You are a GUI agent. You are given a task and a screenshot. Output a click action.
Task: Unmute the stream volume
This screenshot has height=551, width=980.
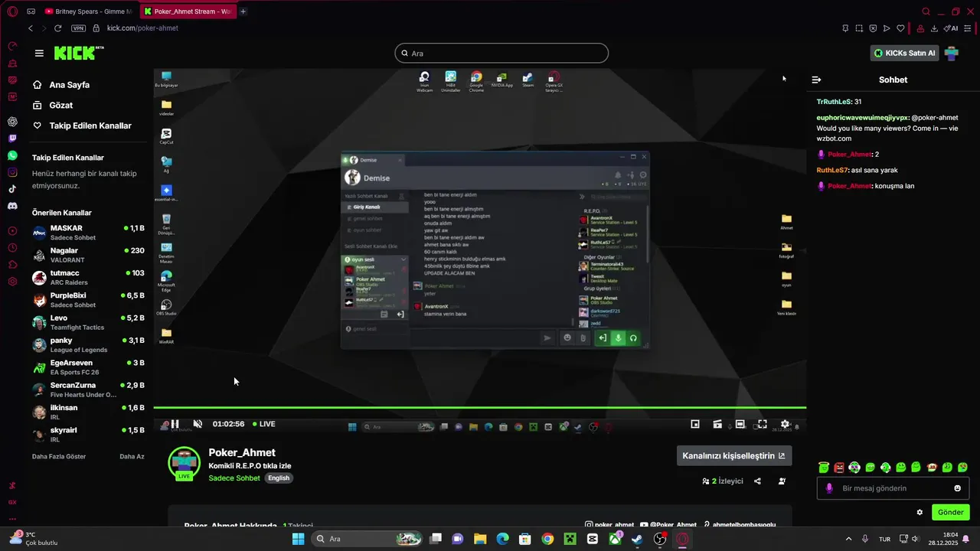pyautogui.click(x=198, y=424)
